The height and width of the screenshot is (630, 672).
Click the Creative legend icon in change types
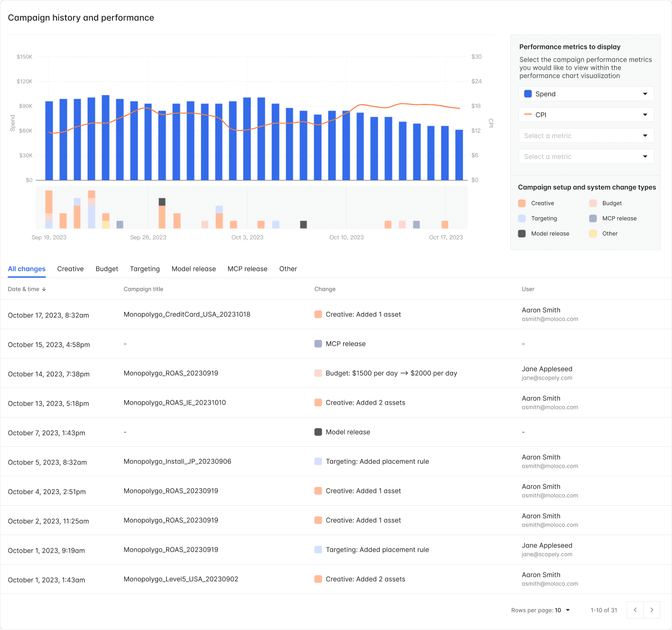tap(522, 203)
